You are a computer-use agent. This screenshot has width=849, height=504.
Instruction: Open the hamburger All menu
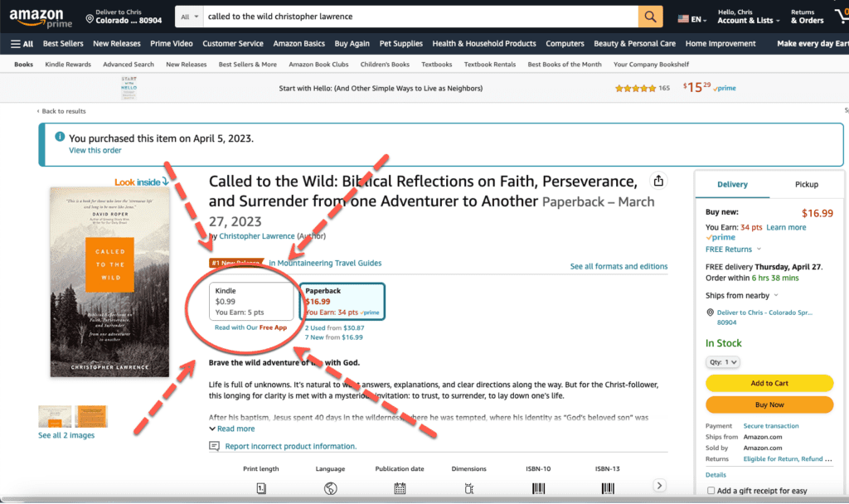22,44
